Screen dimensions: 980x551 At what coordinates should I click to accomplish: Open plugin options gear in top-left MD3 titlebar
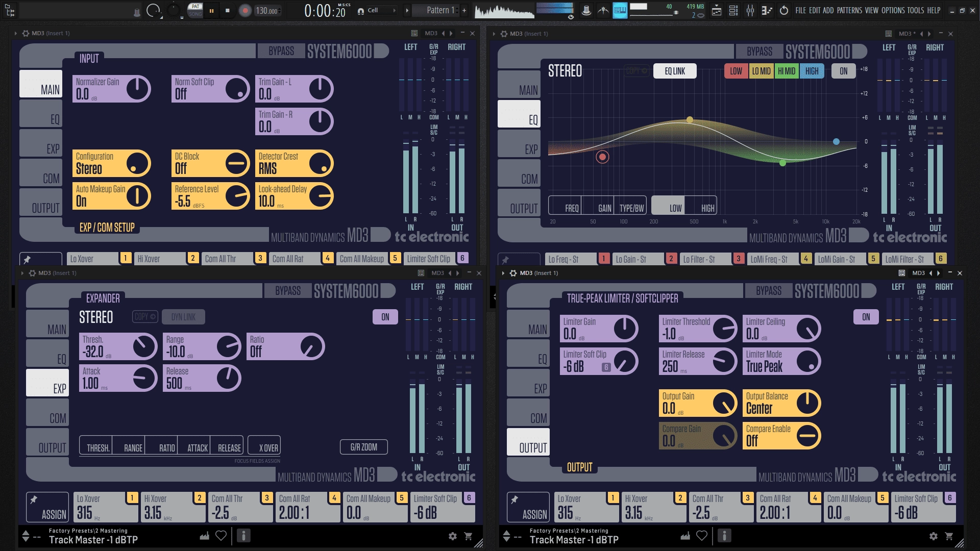[x=26, y=33]
